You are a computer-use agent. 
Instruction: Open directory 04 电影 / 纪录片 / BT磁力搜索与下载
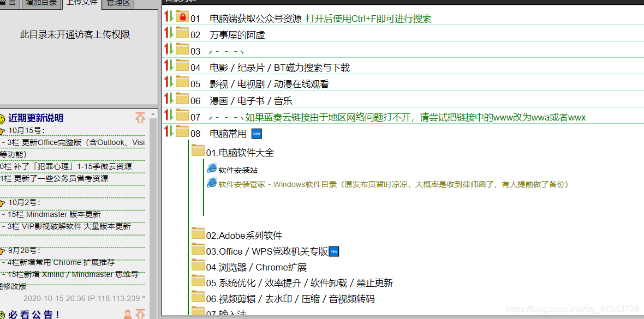pyautogui.click(x=279, y=68)
